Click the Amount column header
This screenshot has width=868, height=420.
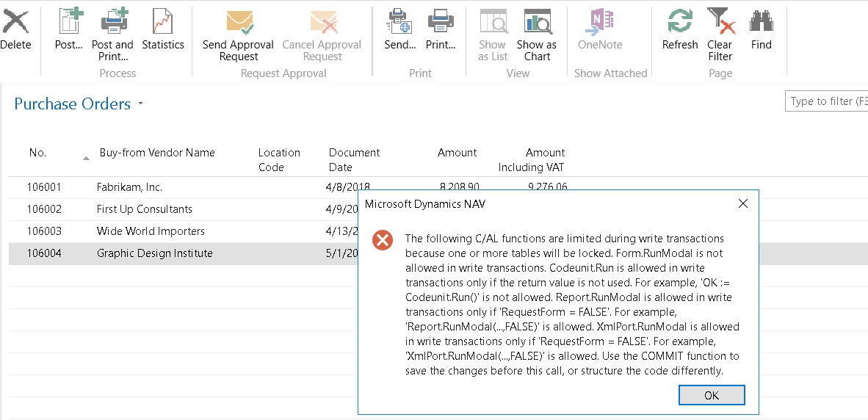[x=457, y=153]
